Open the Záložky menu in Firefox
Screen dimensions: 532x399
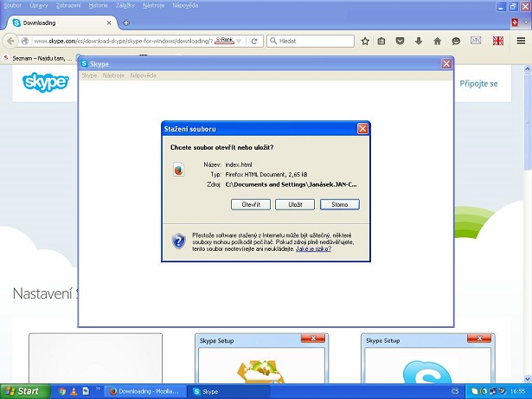click(125, 5)
